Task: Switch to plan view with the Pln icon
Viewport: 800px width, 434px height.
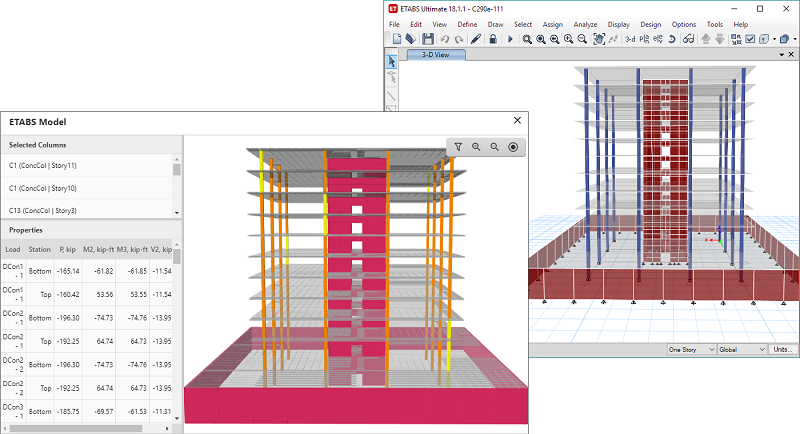Action: click(x=644, y=39)
